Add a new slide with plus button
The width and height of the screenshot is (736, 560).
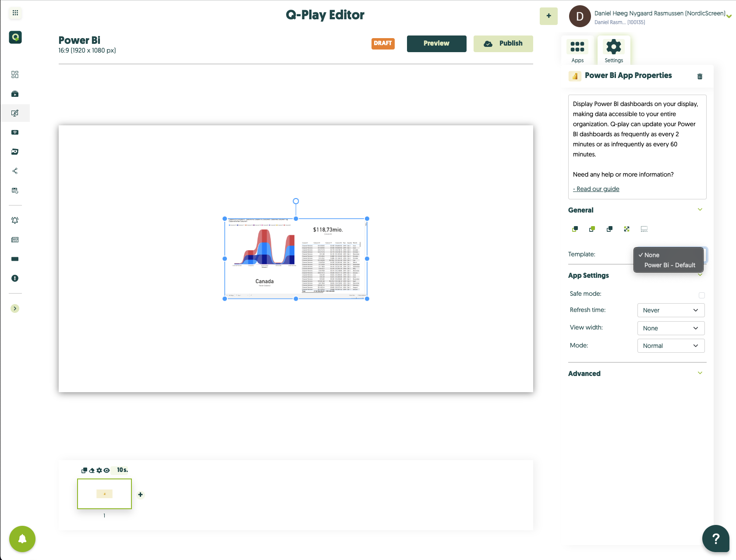click(141, 495)
